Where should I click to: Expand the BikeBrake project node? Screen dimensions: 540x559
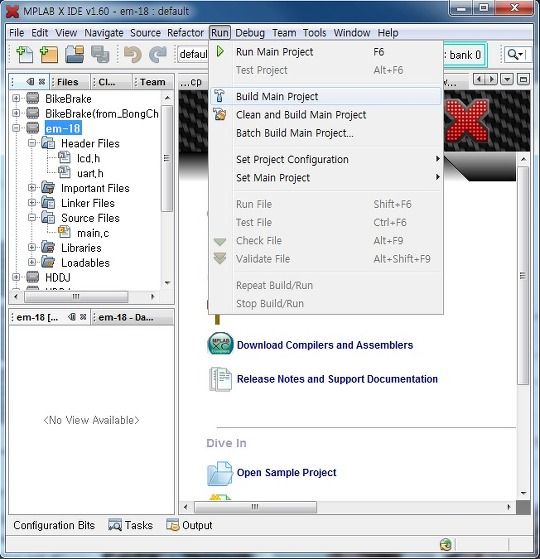[x=16, y=98]
